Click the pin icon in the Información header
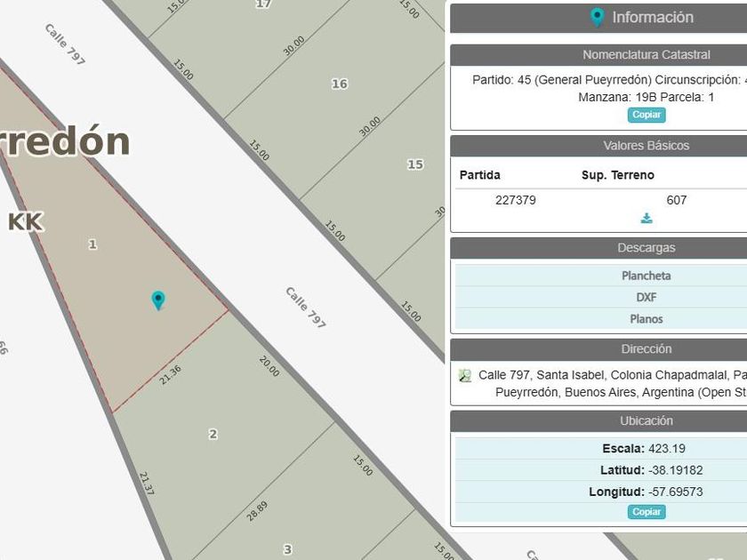Screen dimensions: 747x560 [597, 17]
